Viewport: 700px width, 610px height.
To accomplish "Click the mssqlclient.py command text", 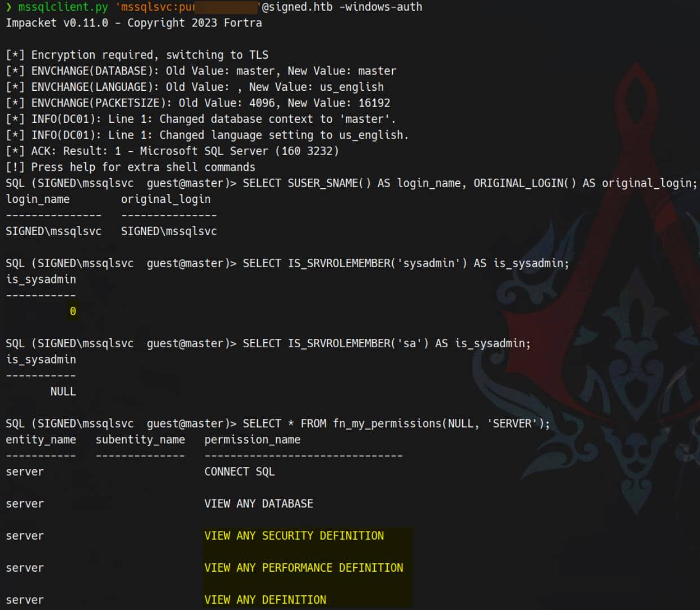I will click(63, 7).
